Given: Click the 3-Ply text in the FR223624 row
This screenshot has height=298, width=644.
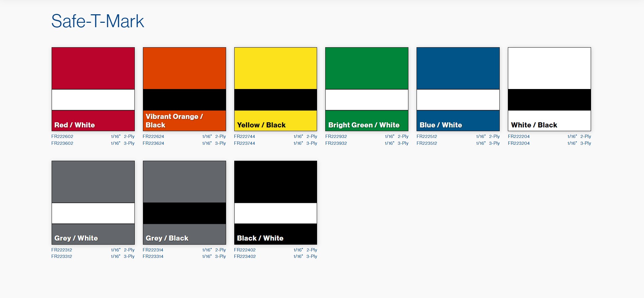Looking at the screenshot, I should pos(220,143).
